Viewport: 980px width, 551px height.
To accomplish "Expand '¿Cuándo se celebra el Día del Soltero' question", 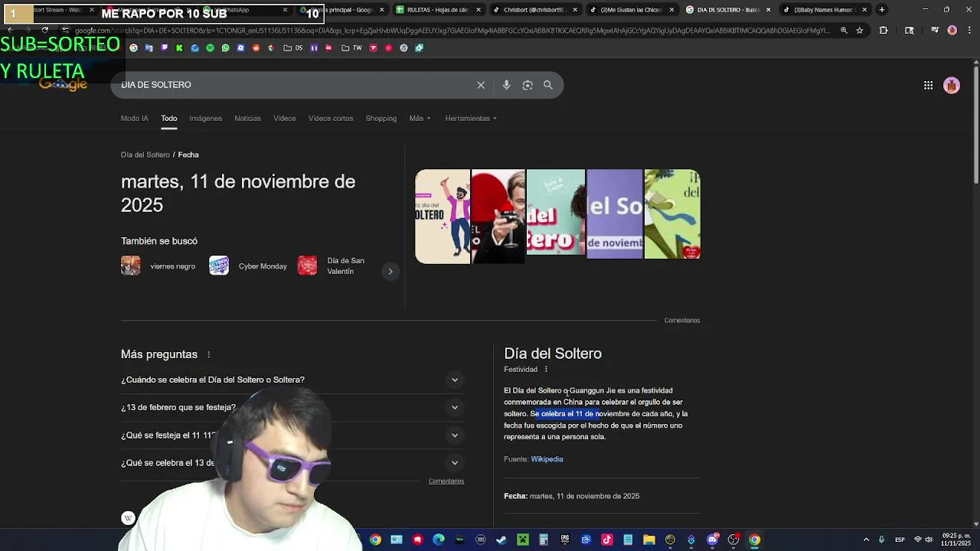I will pyautogui.click(x=292, y=380).
